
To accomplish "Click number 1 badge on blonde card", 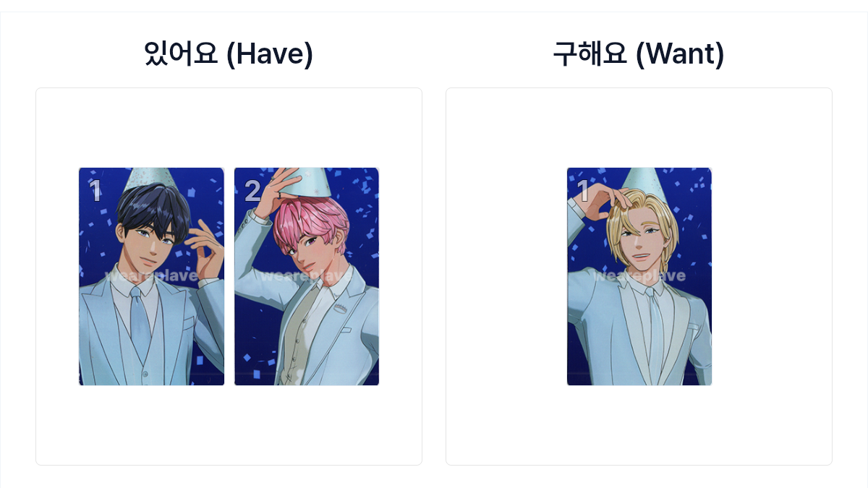I will [584, 191].
